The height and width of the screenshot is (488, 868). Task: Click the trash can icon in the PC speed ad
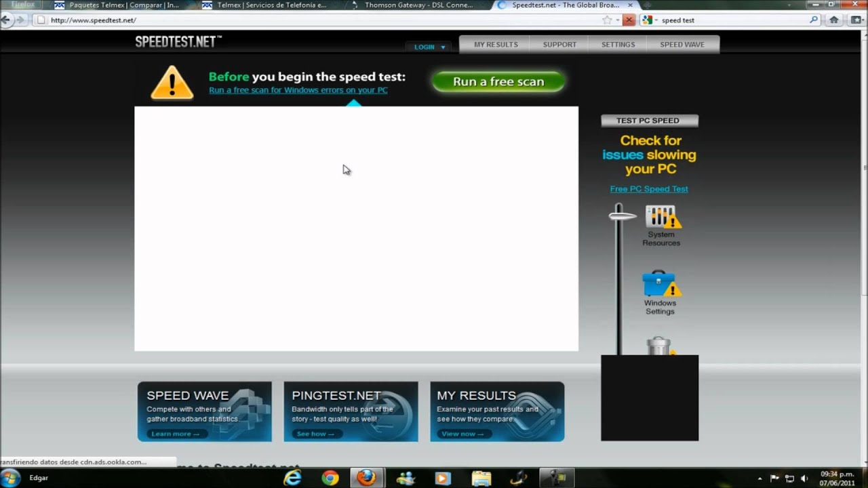(x=659, y=346)
